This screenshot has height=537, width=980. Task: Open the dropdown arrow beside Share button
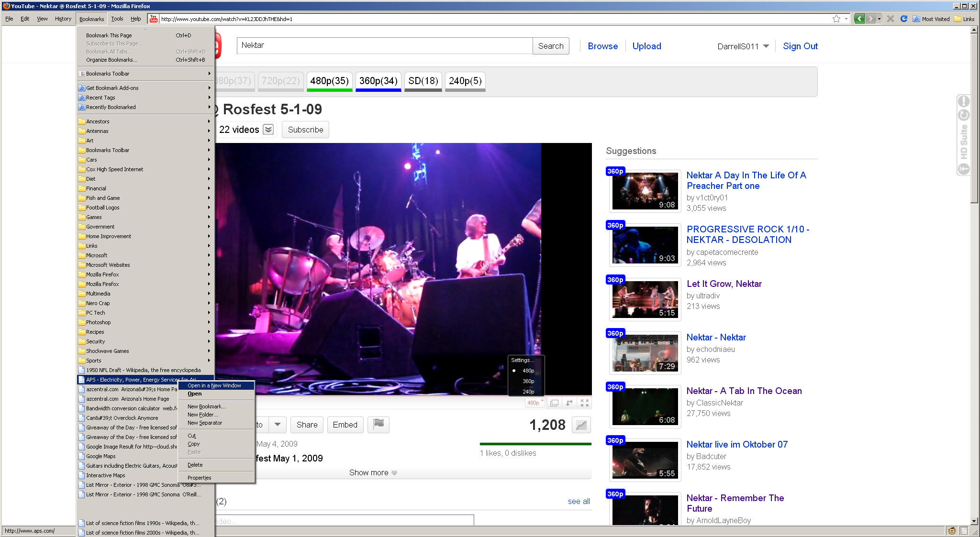pyautogui.click(x=277, y=425)
